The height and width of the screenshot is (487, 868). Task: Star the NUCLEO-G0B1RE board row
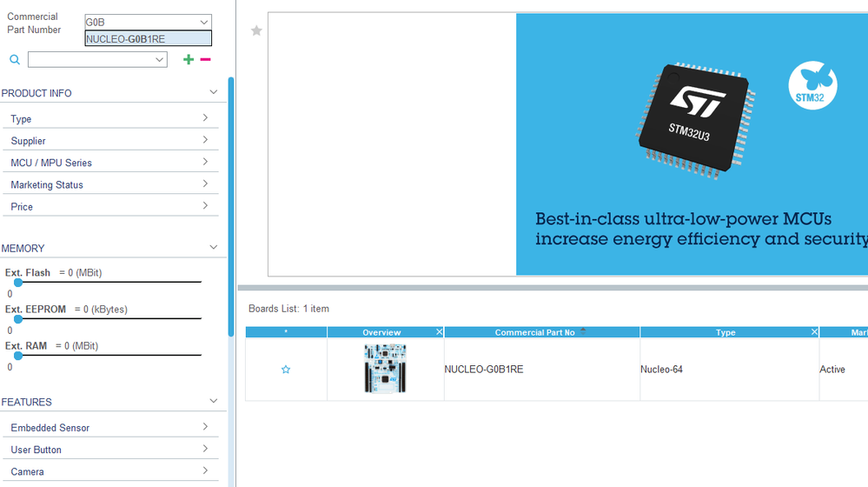(x=286, y=370)
